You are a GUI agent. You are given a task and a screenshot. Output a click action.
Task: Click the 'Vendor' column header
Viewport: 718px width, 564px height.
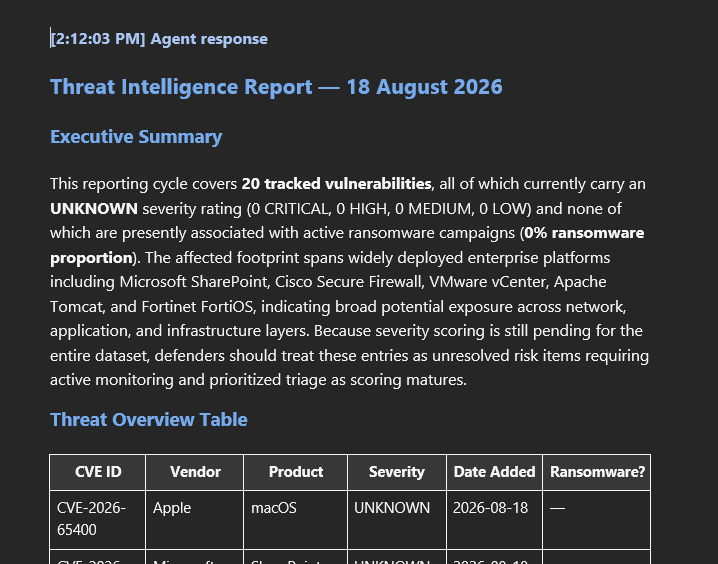click(x=195, y=472)
